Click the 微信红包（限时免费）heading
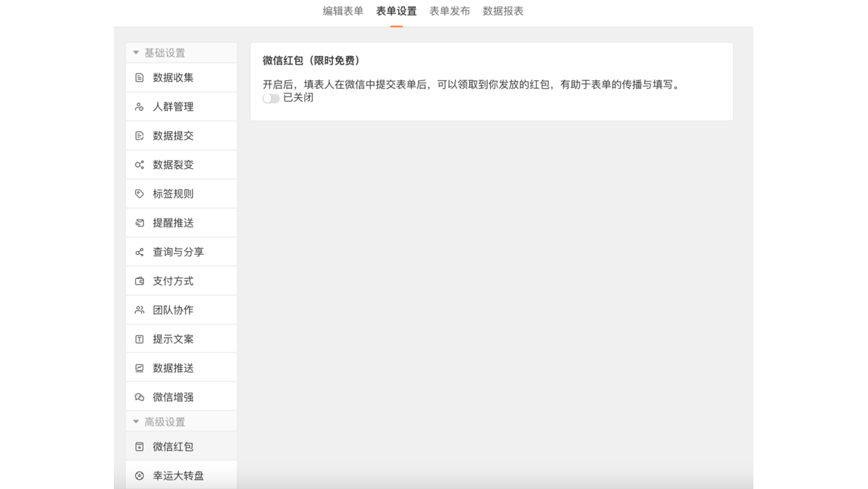Viewport: 868px width, 489px height. click(x=311, y=61)
